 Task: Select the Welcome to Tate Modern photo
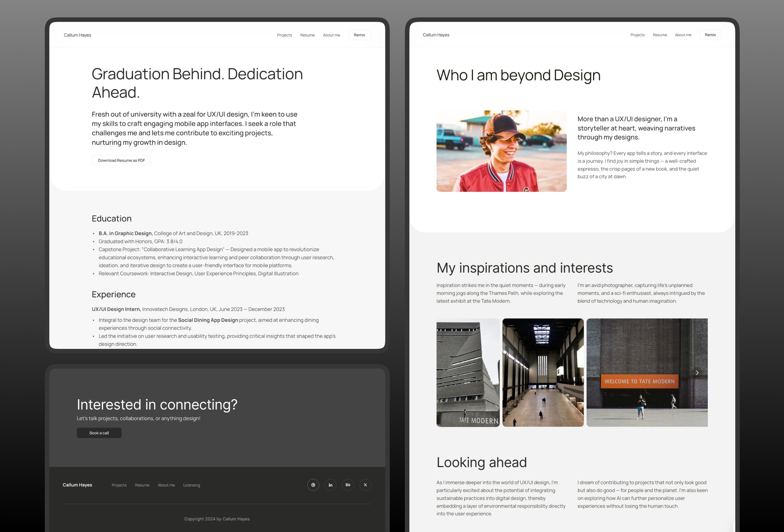647,373
